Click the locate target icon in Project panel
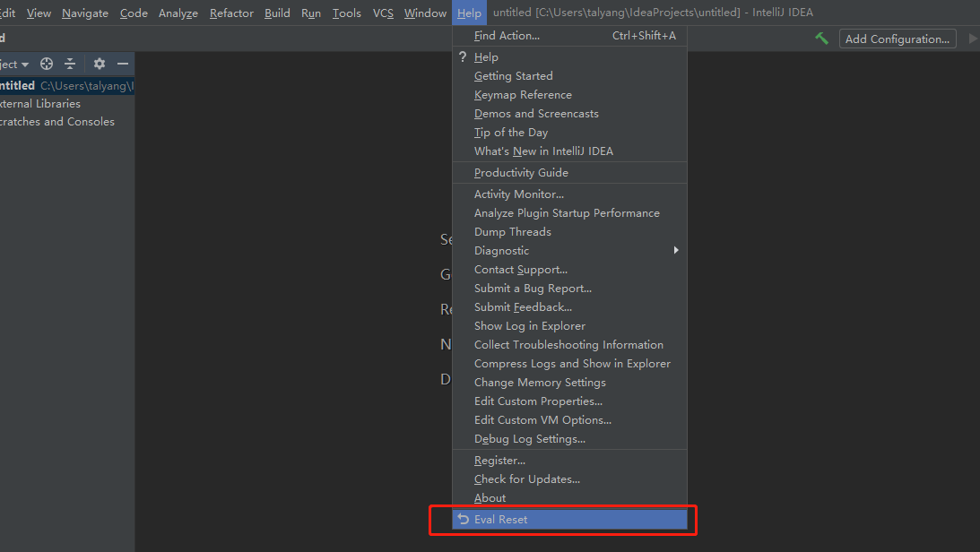 [47, 64]
